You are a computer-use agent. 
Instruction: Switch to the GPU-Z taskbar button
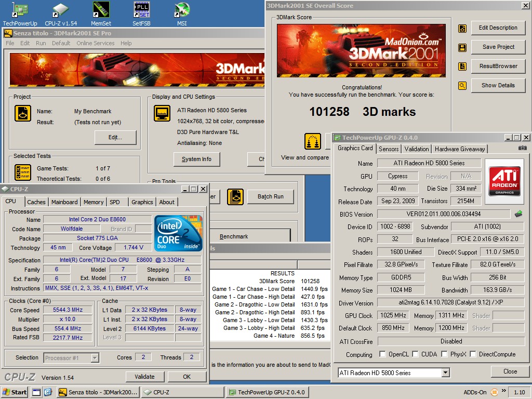267,392
